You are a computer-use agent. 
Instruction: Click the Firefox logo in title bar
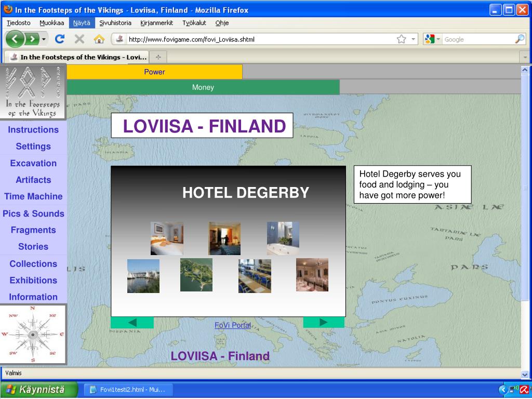(x=8, y=9)
